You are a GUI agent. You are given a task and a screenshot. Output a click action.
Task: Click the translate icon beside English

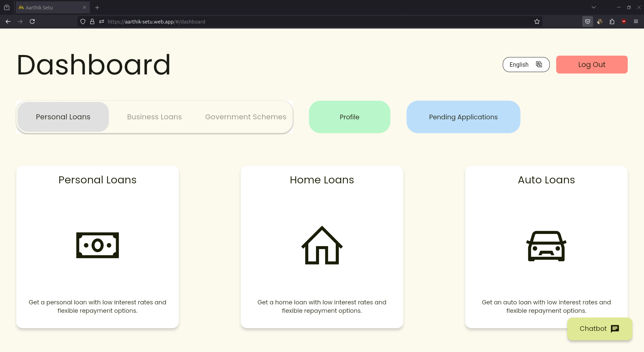coord(539,64)
